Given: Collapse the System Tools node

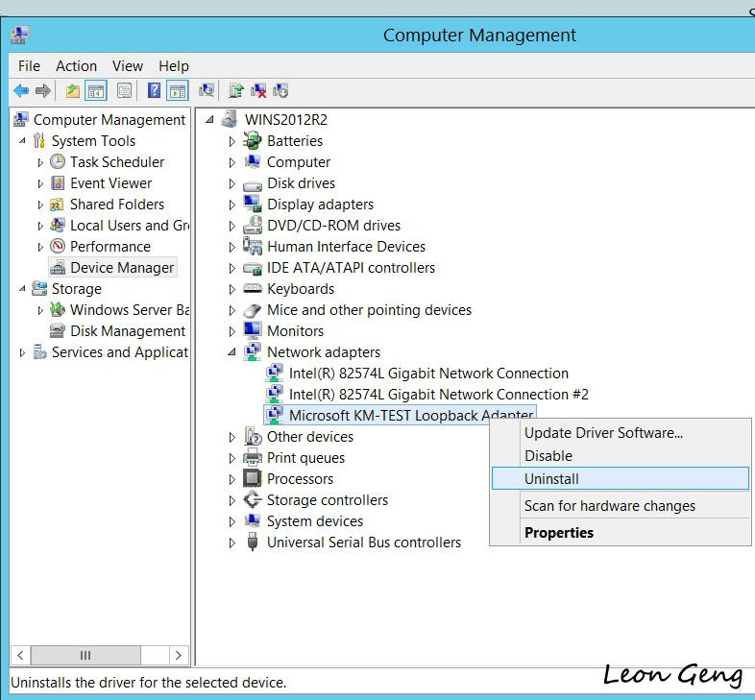Looking at the screenshot, I should point(22,141).
